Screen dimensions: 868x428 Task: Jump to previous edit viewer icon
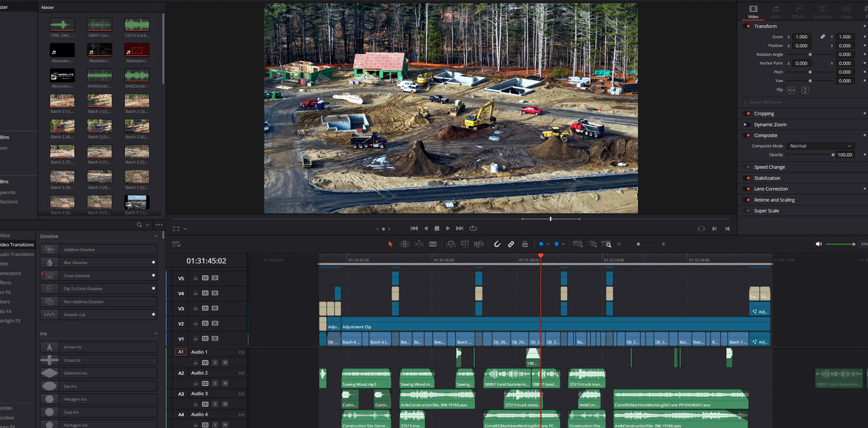727,229
